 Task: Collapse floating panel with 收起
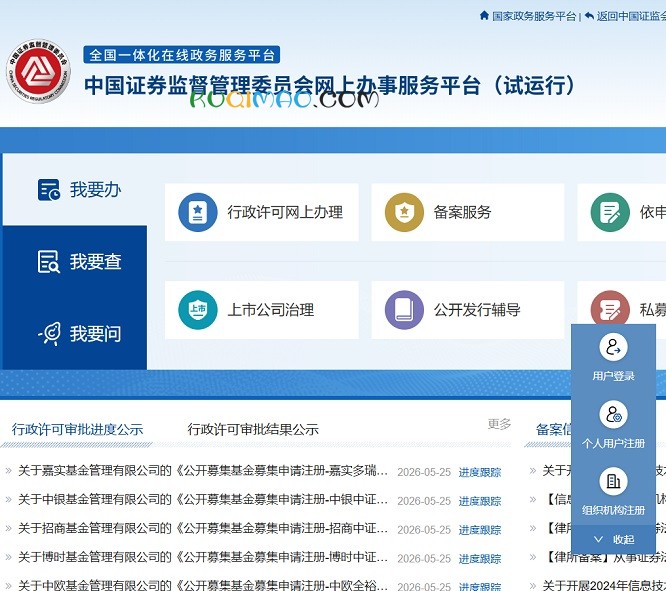pos(613,539)
